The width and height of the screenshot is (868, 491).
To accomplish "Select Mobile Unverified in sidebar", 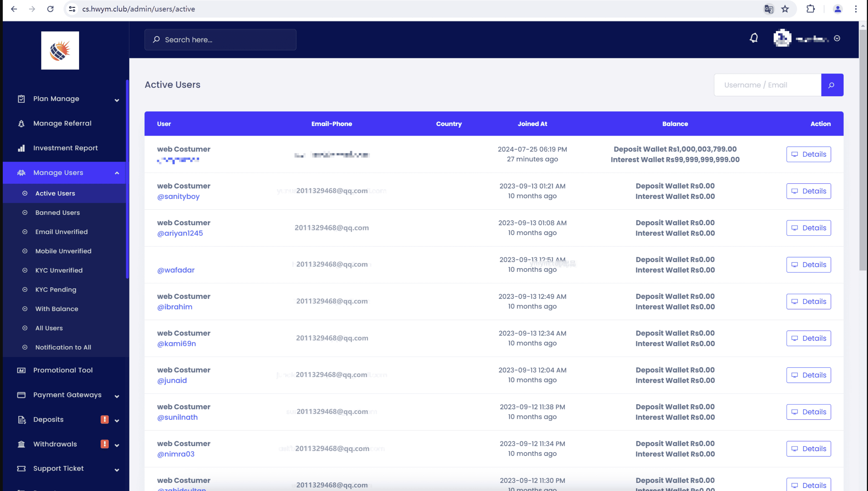I will coord(64,251).
